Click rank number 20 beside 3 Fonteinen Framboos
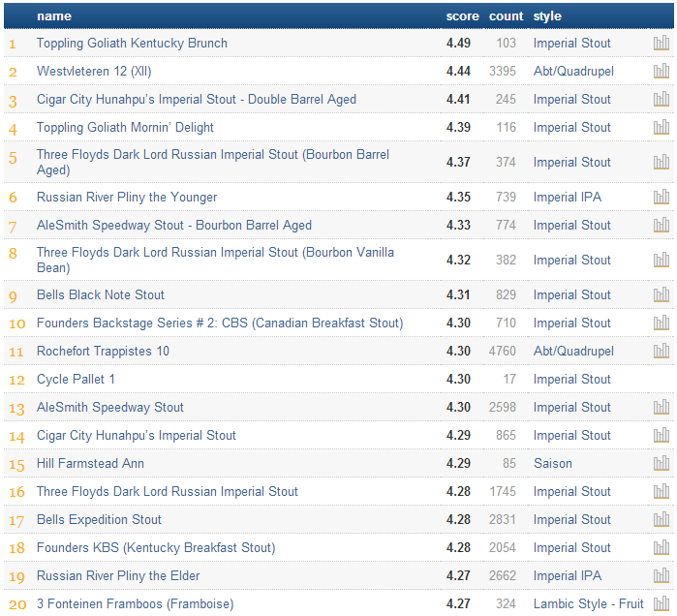The height and width of the screenshot is (616, 677). (x=17, y=604)
